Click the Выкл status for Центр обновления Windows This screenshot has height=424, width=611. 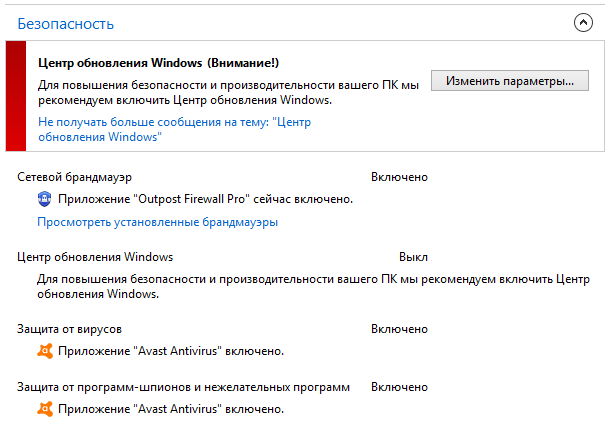[x=413, y=257]
